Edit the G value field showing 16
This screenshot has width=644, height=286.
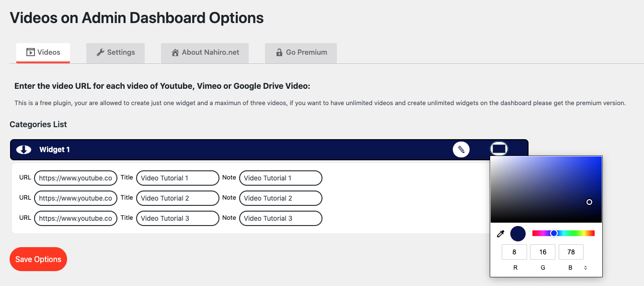(x=543, y=252)
